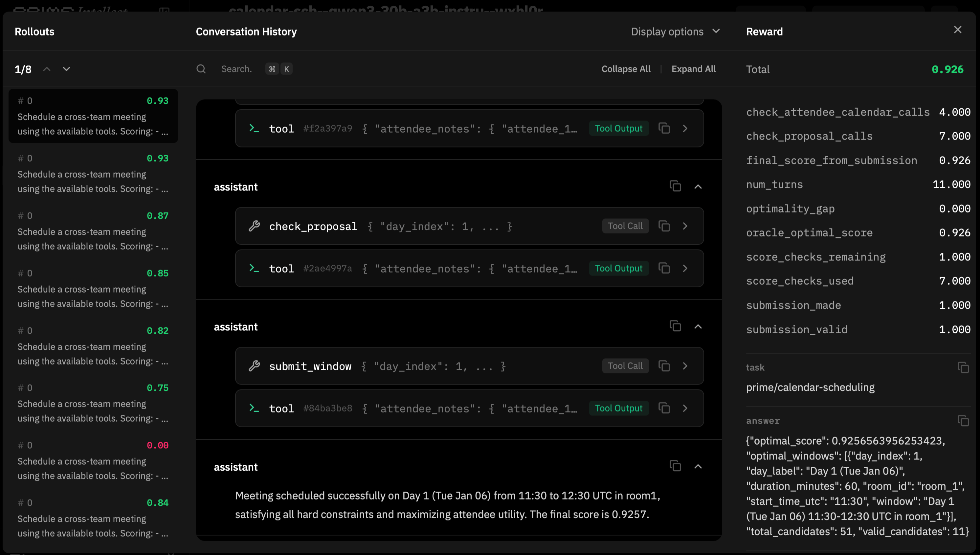The height and width of the screenshot is (555, 980).
Task: Click the Total reward value 0.926
Action: [947, 69]
